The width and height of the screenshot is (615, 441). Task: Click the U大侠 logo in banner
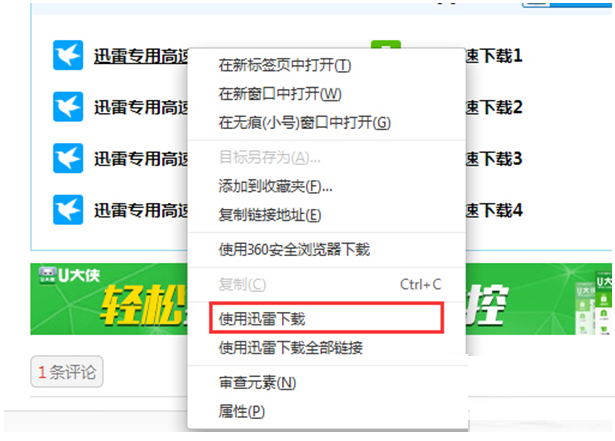tap(69, 275)
